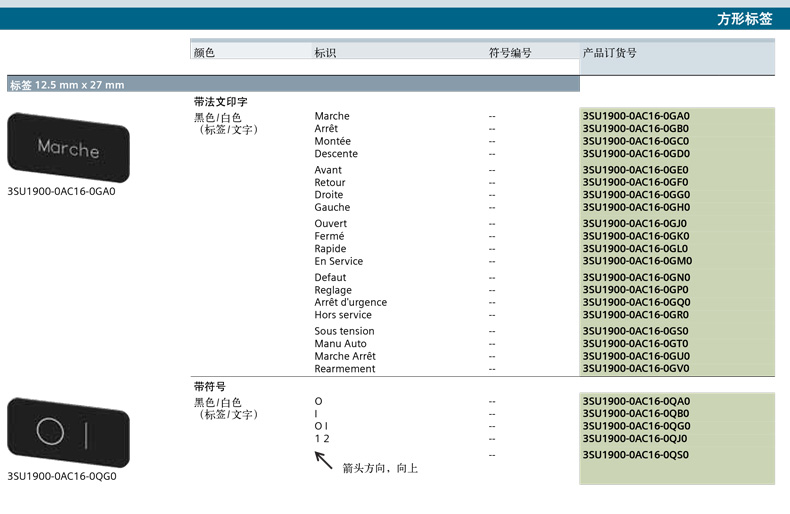Click order number 3SU1900-0AC16-0QS0
The width and height of the screenshot is (790, 514).
click(x=636, y=455)
